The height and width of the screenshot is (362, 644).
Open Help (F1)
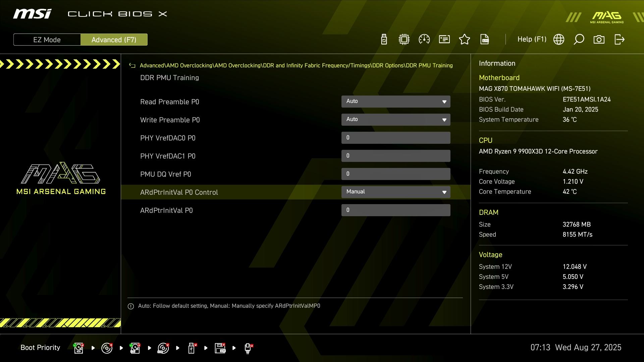coord(532,40)
